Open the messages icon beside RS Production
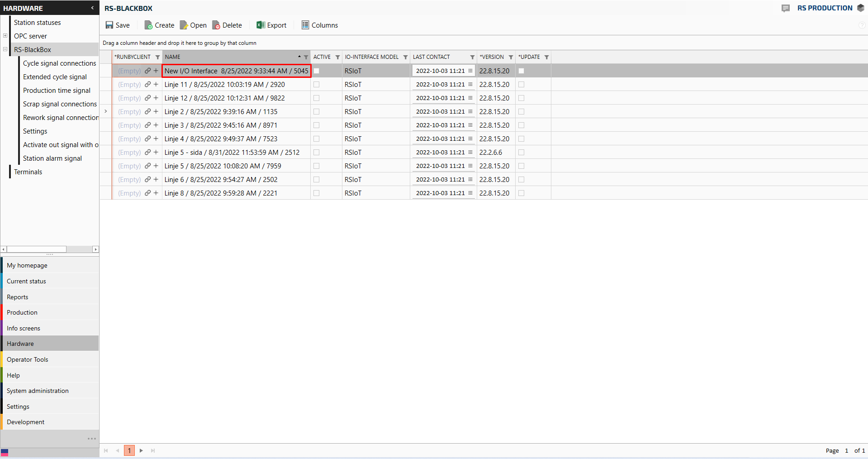 786,8
